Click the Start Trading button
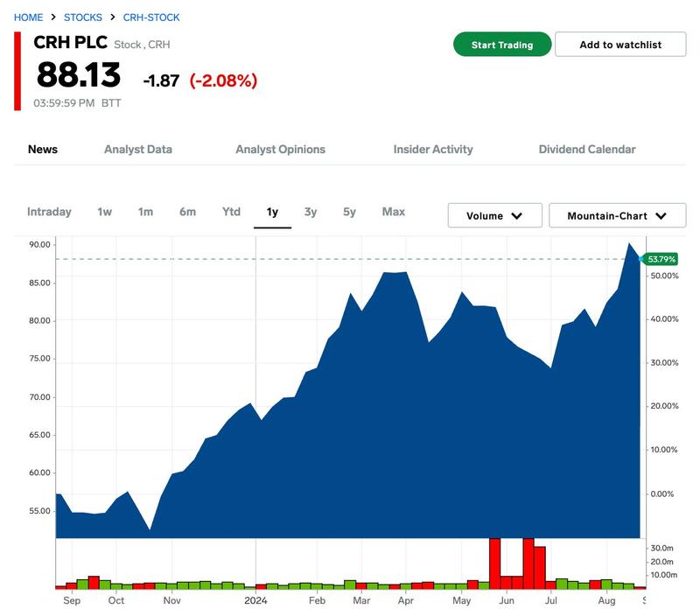This screenshot has width=700, height=616. 502,45
